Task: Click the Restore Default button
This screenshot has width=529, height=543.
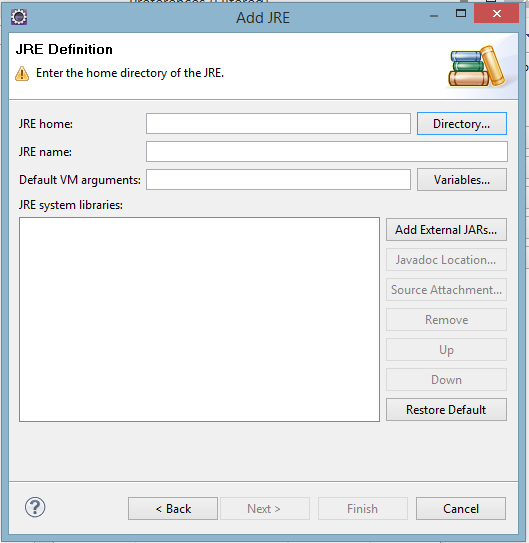Action: (x=446, y=410)
